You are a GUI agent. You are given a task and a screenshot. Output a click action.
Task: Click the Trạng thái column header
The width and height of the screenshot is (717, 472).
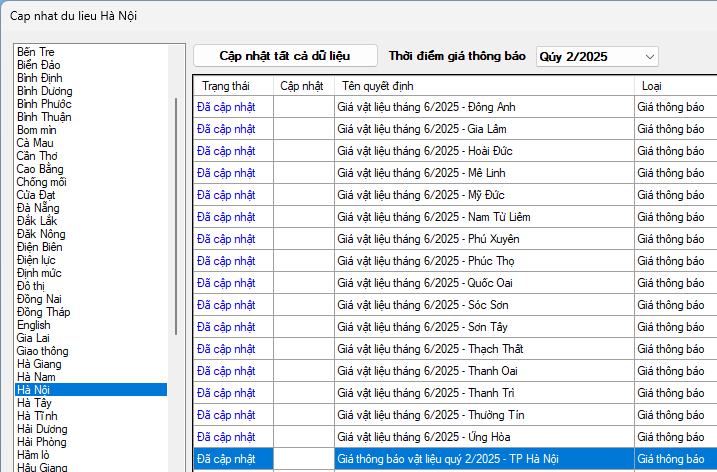pyautogui.click(x=232, y=85)
